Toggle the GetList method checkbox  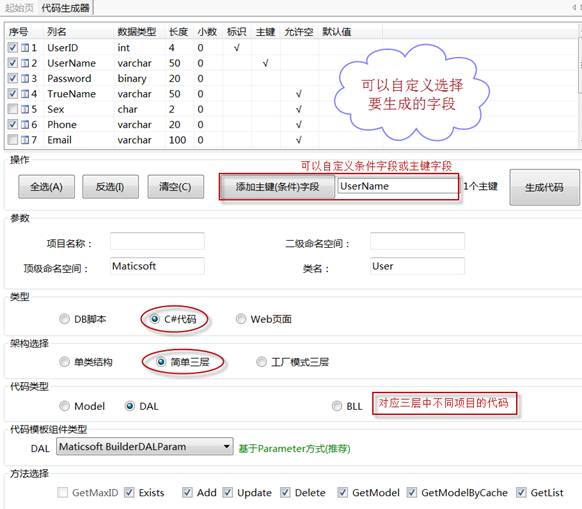(x=521, y=492)
